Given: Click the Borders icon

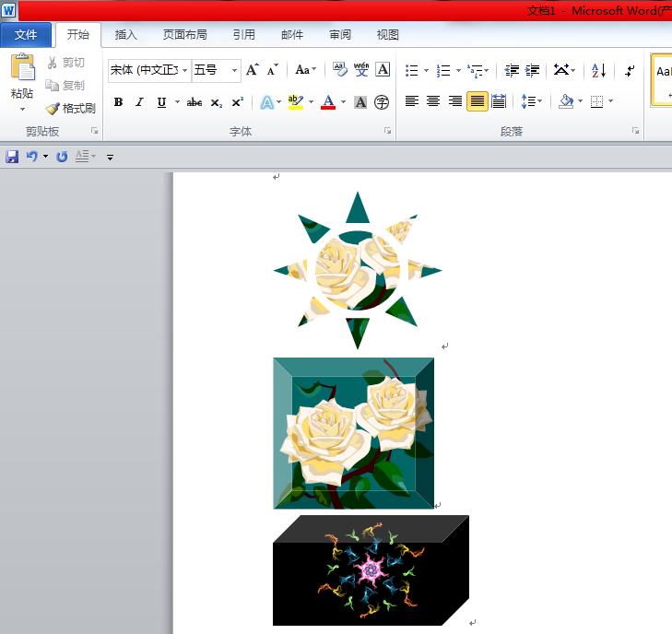Looking at the screenshot, I should pos(596,101).
